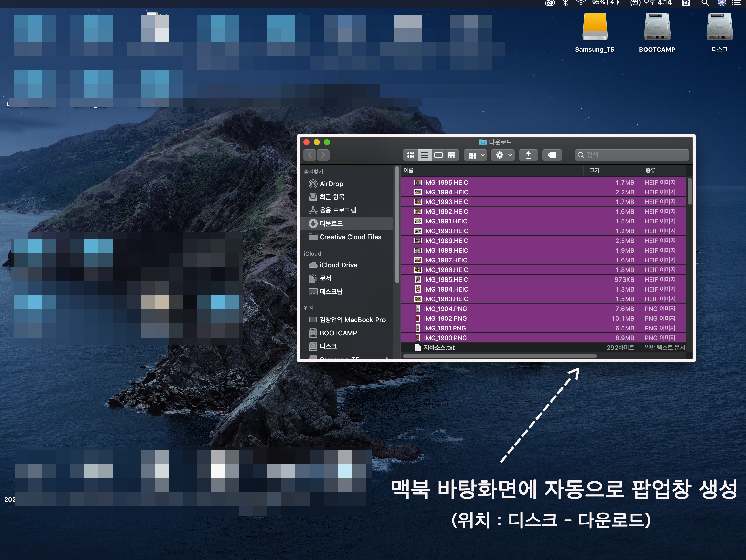This screenshot has height=560, width=746.
Task: Select 응용 프로그램 in sidebar
Action: click(x=337, y=210)
